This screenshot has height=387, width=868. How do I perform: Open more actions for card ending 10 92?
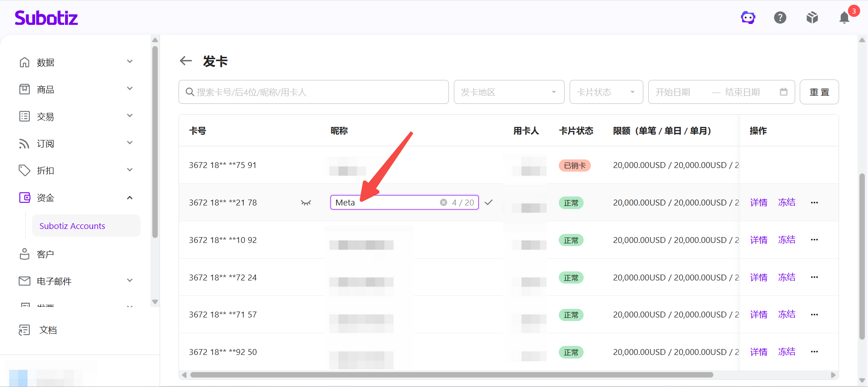pyautogui.click(x=815, y=240)
